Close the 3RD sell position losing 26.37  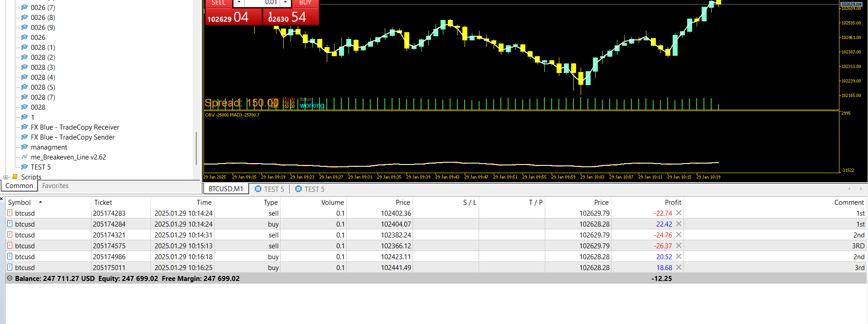[x=679, y=246]
